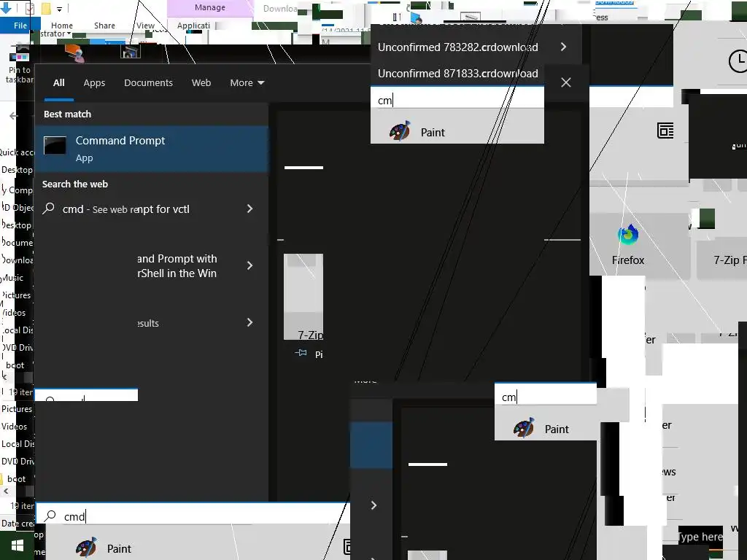The width and height of the screenshot is (747, 560).
Task: Click the yellow folder icon in title bar
Action: (x=46, y=9)
